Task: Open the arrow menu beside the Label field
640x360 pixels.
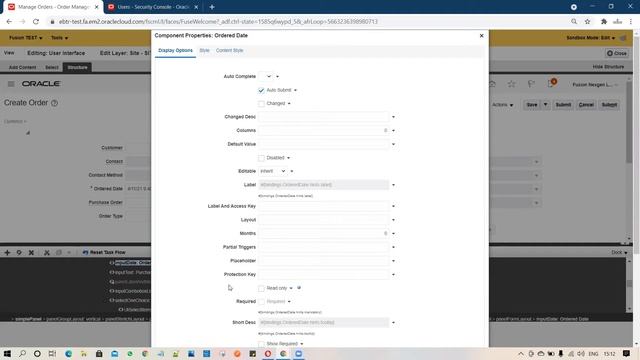Action: [393, 185]
